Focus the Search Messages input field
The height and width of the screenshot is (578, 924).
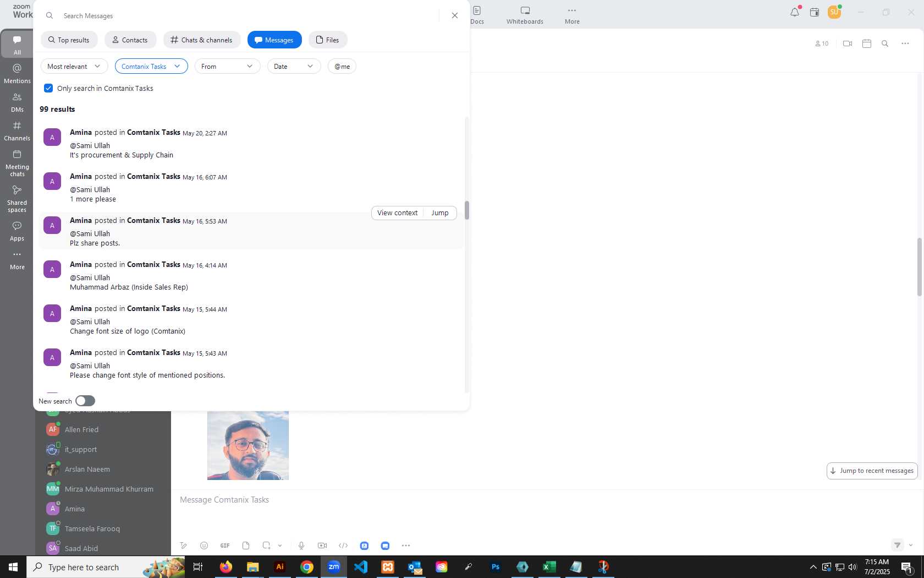pos(248,15)
